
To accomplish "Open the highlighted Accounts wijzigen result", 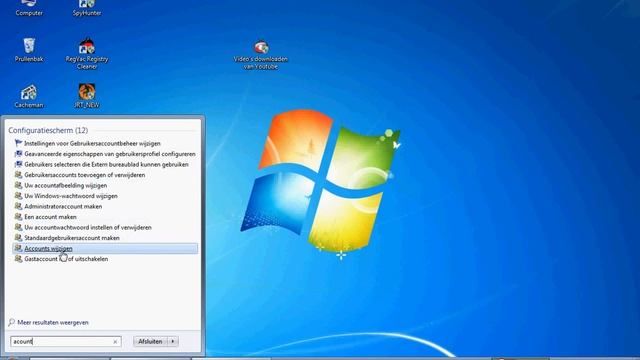I will click(x=105, y=248).
